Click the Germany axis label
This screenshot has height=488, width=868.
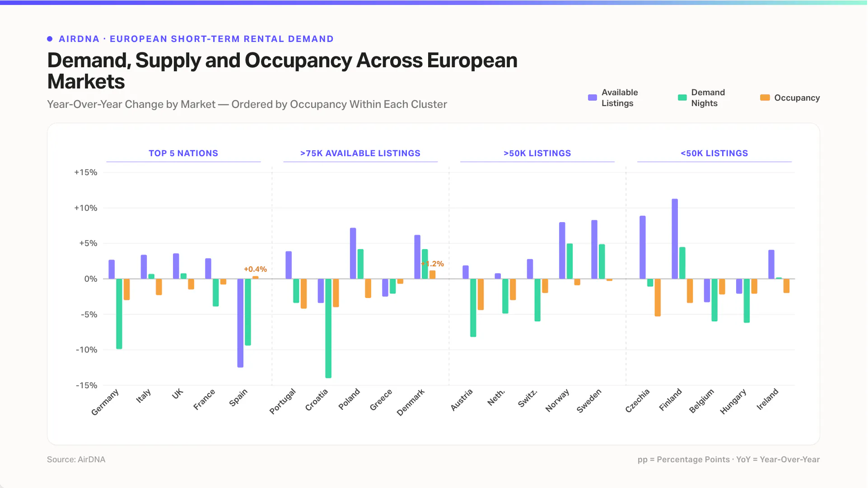tap(105, 402)
